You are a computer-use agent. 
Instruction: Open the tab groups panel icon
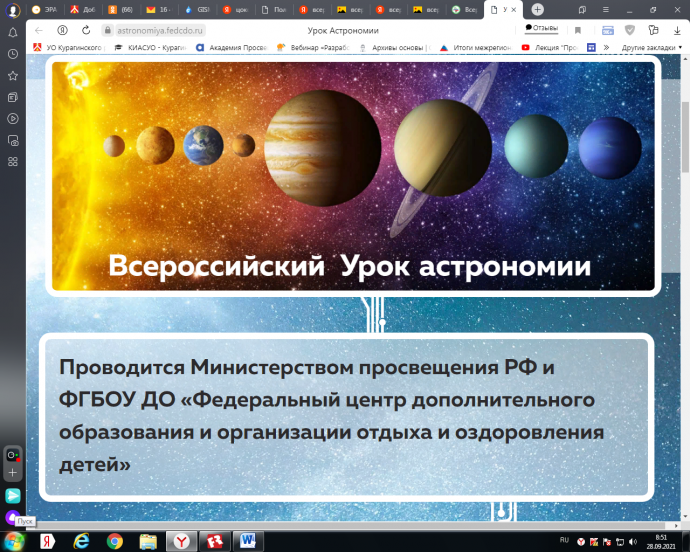[x=582, y=10]
